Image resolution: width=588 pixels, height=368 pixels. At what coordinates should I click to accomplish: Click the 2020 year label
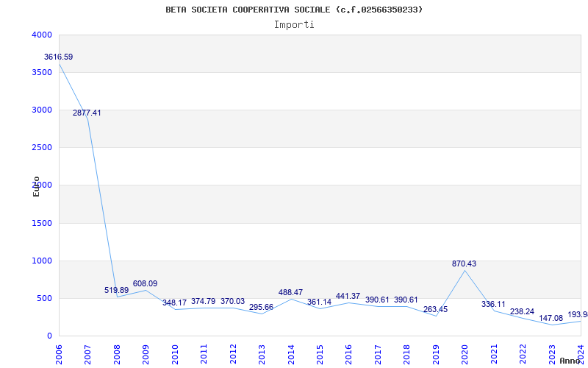[465, 354]
